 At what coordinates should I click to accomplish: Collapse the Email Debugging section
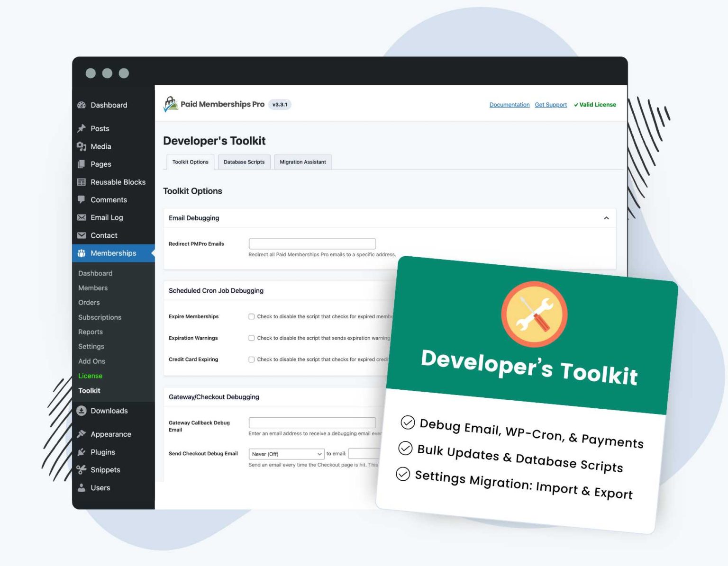pyautogui.click(x=606, y=218)
